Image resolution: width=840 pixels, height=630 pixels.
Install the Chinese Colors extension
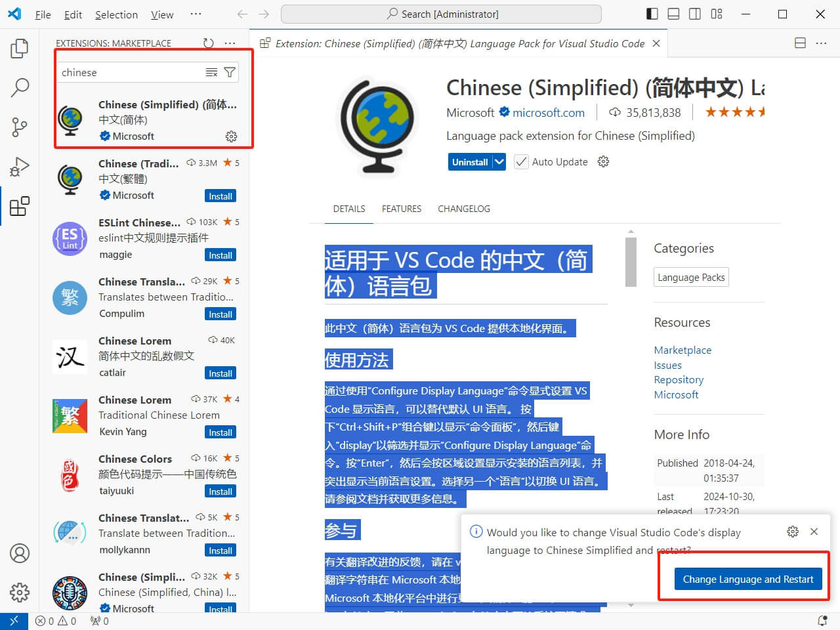220,492
